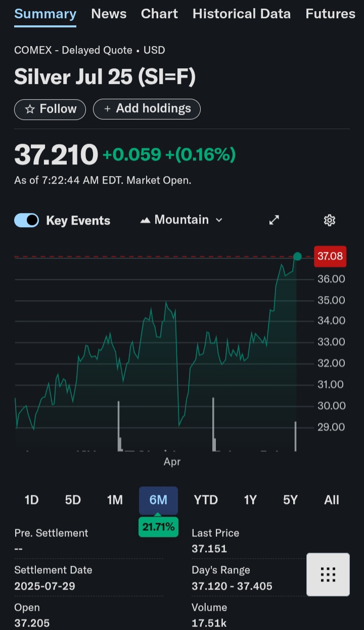Select the 6M time range
Screen dimensions: 364x630
(158, 500)
